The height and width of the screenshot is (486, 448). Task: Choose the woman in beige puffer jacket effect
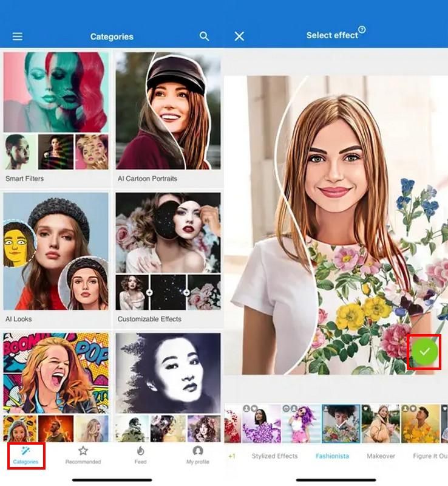coord(381,423)
